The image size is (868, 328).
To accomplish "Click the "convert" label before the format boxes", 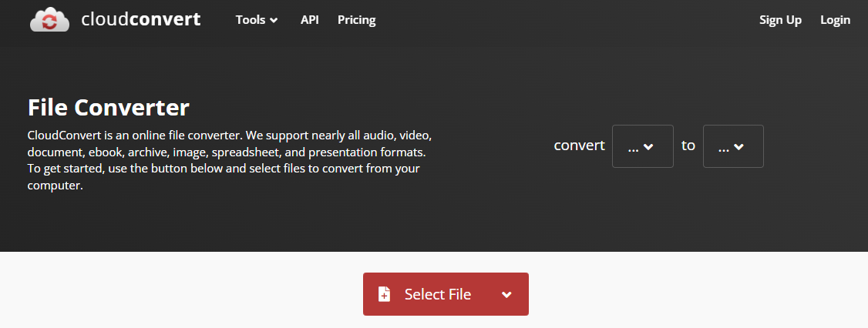I will 579,146.
